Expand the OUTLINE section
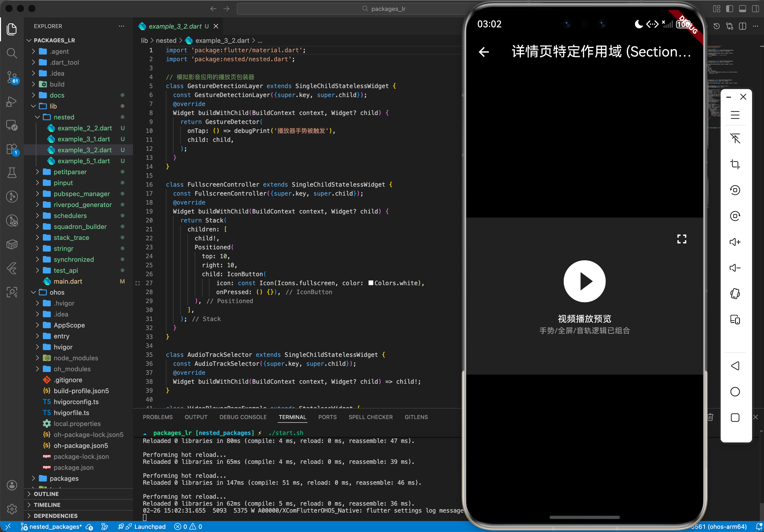The image size is (764, 532). [x=78, y=494]
